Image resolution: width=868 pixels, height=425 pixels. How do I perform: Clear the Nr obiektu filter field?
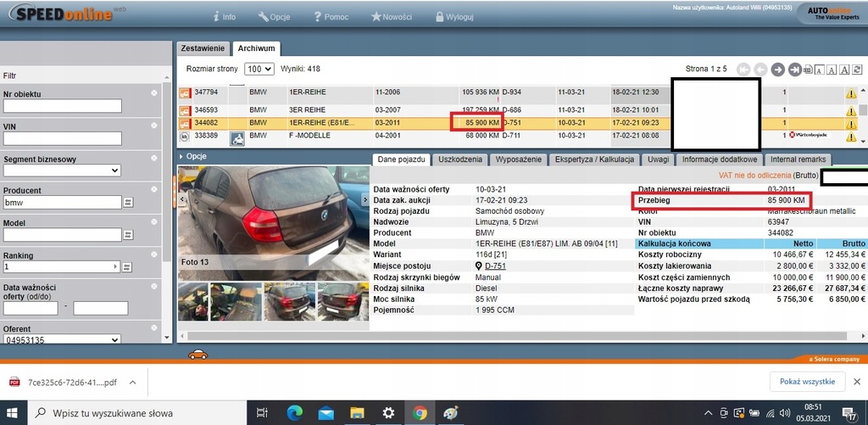point(153,93)
